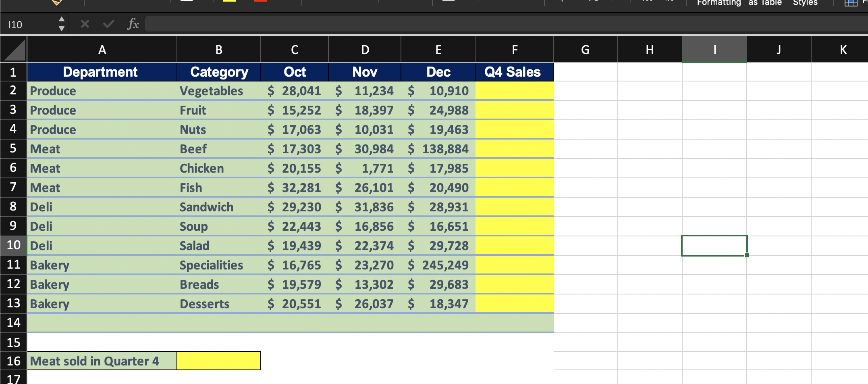868x384 pixels.
Task: Select the Vegetables cell
Action: pos(219,91)
